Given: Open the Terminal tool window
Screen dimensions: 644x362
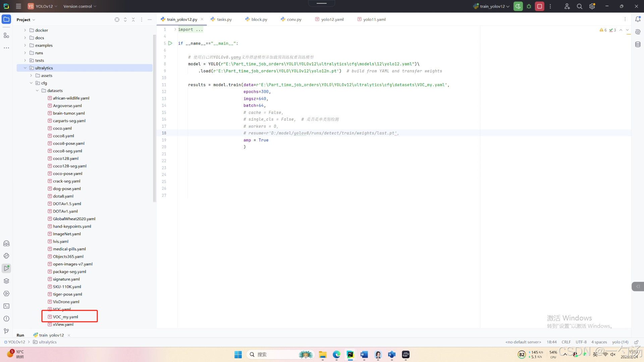Looking at the screenshot, I should [x=6, y=306].
